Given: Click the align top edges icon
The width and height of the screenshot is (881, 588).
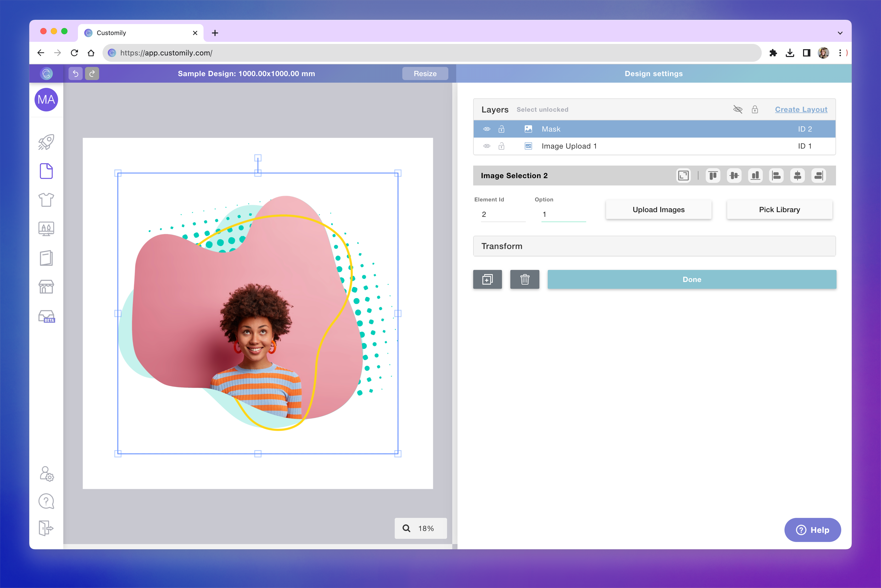Looking at the screenshot, I should click(713, 176).
